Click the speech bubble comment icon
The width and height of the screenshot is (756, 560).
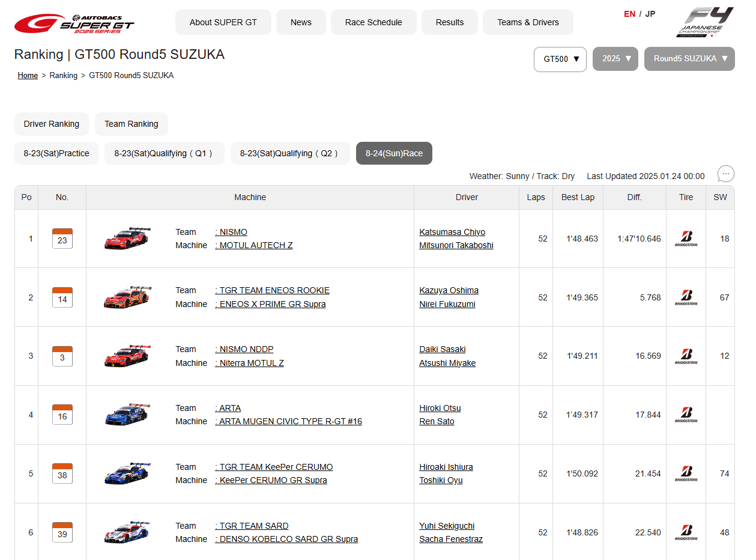(726, 174)
